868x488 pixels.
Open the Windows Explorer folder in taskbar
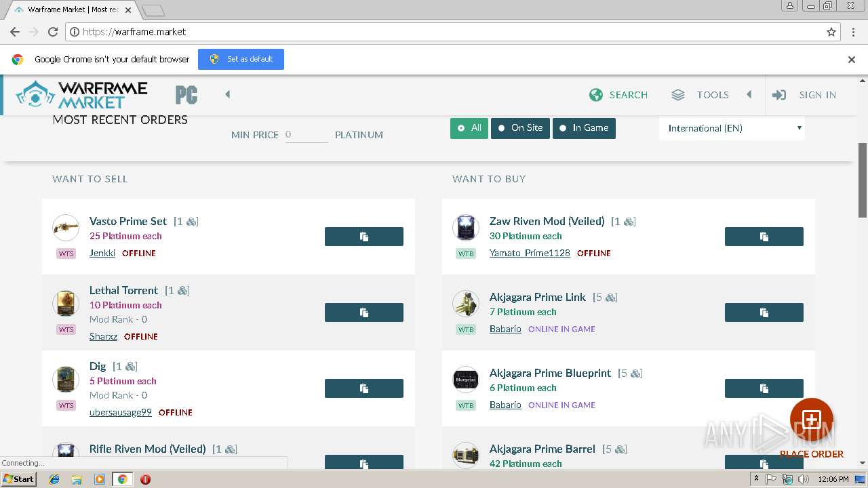77,479
